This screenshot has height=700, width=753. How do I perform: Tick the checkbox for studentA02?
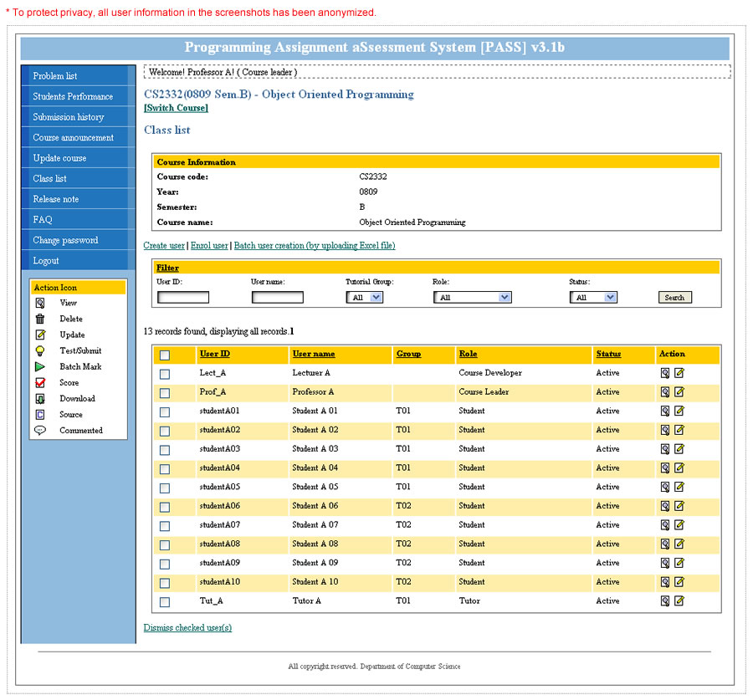point(165,431)
